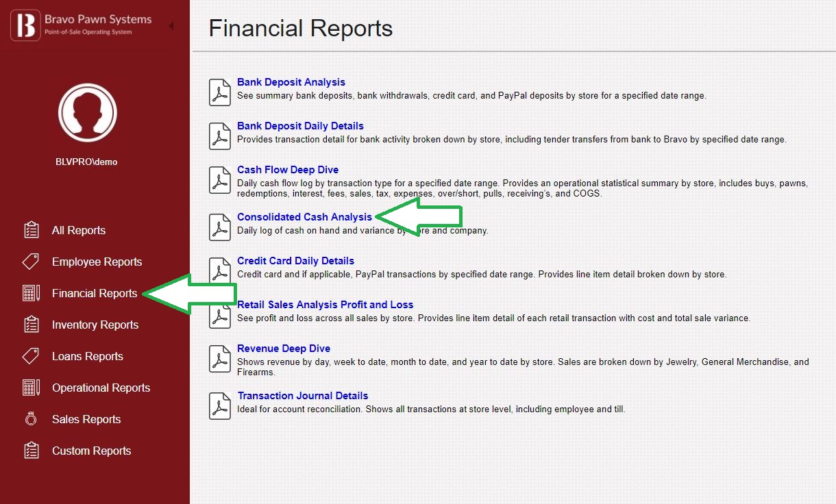This screenshot has width=836, height=504.
Task: Click the ring icon next to Sales Reports
Action: [x=31, y=419]
